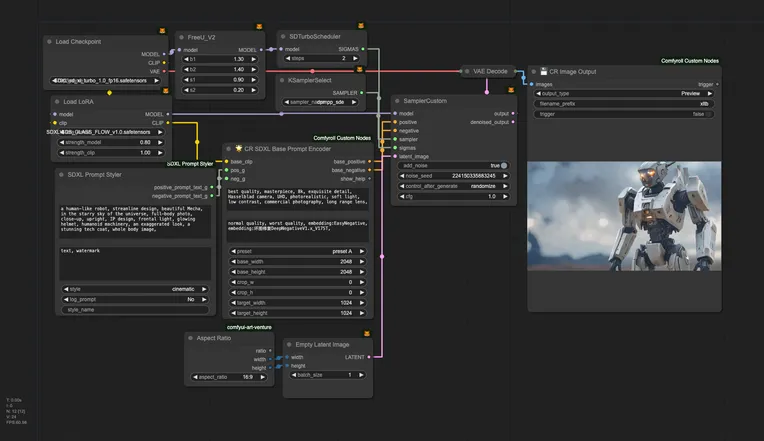The width and height of the screenshot is (764, 441).
Task: Toggle the add_noise switch in SamplerCustom
Action: coord(502,165)
